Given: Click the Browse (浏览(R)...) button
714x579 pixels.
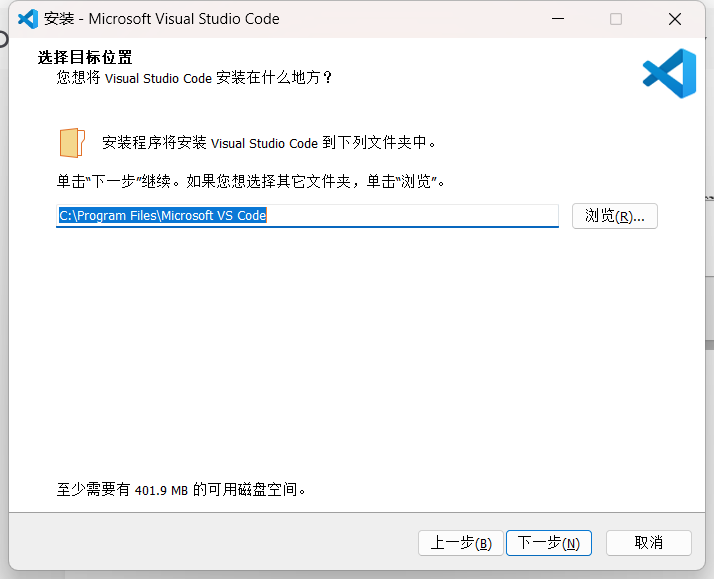Looking at the screenshot, I should point(614,216).
